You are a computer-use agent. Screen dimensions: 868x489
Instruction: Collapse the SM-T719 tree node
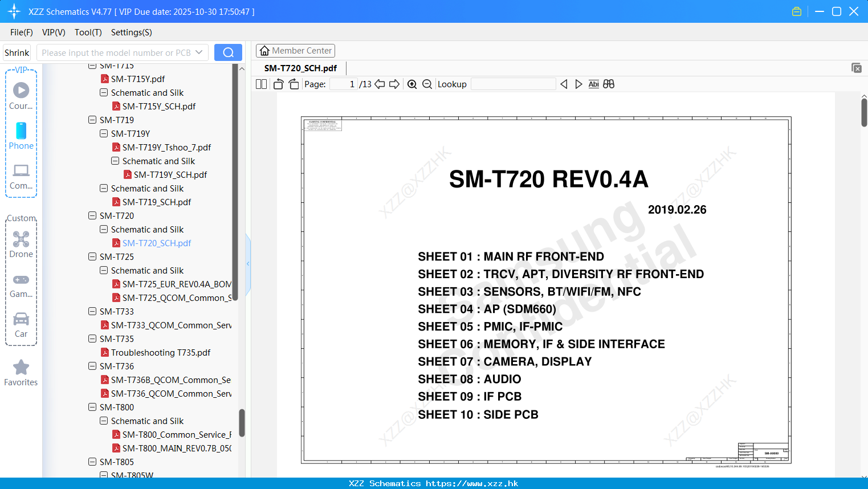[92, 120]
